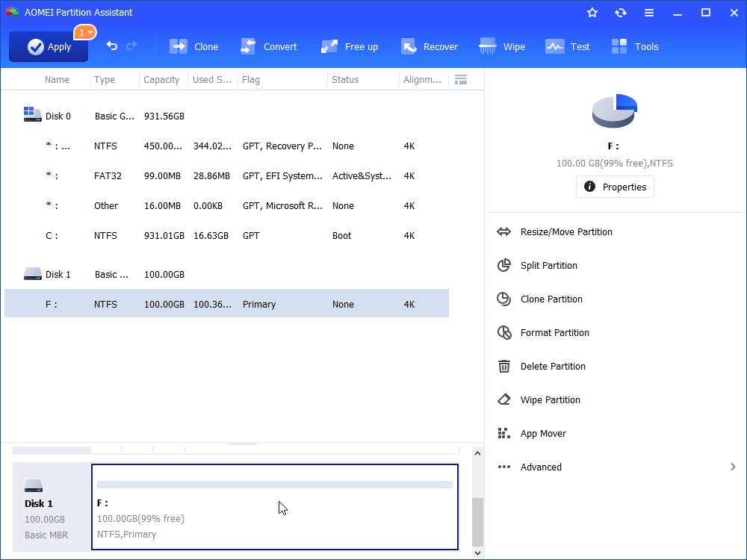Open the F: partition Properties
This screenshot has width=747, height=560.
point(615,187)
